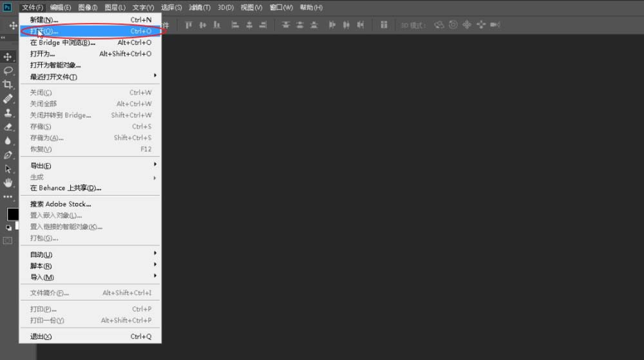Click Align horizontal centers icon

tap(249, 25)
